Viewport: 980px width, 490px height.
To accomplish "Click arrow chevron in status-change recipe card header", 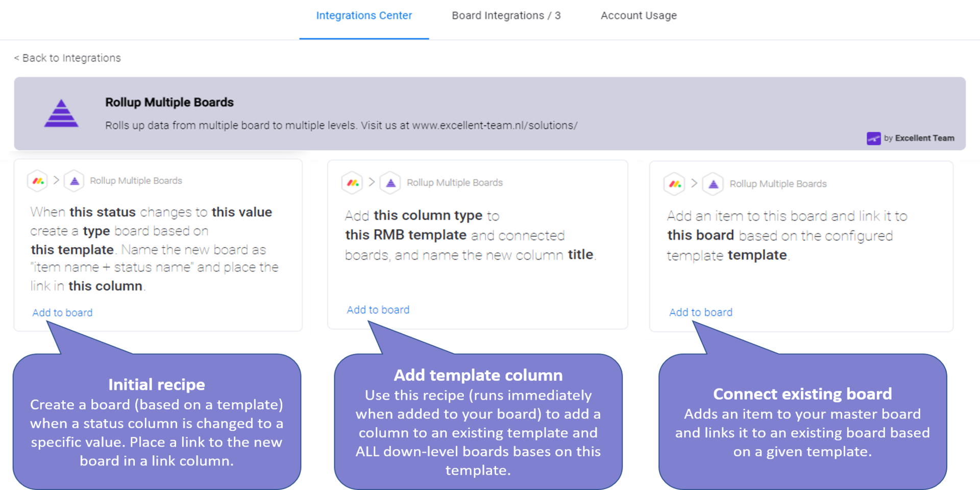I will coord(56,180).
